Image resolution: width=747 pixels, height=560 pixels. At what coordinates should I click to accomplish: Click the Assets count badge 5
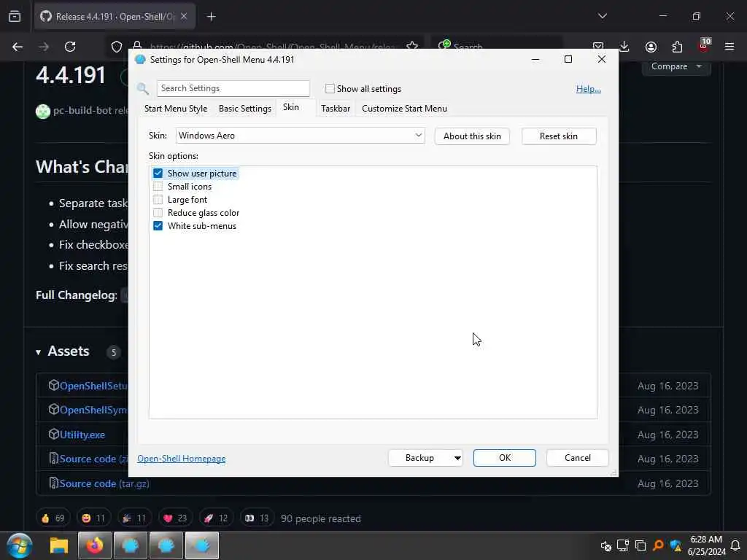pos(113,352)
